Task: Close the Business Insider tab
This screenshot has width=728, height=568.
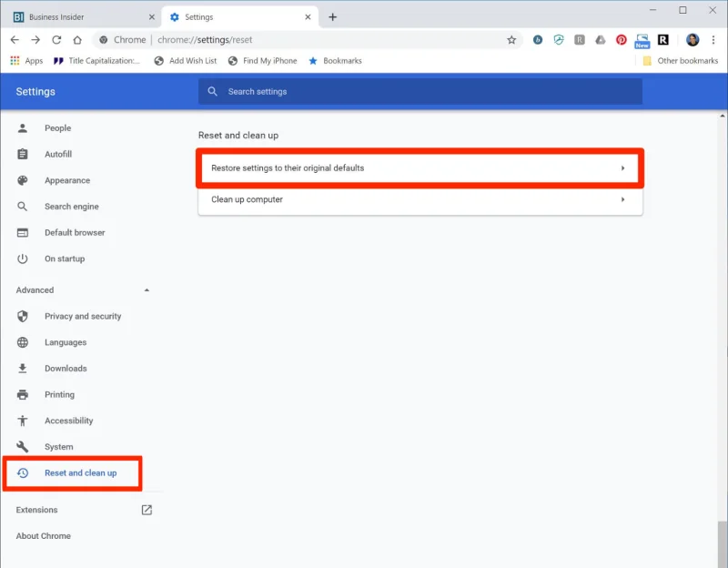Action: [152, 17]
